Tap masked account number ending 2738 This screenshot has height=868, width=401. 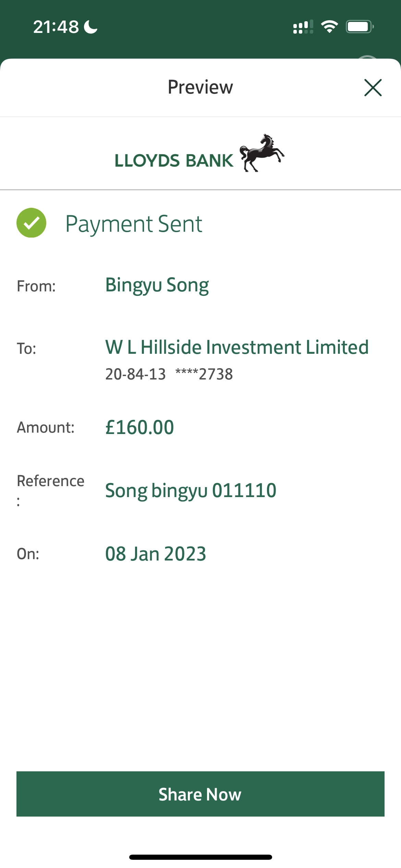click(x=204, y=374)
